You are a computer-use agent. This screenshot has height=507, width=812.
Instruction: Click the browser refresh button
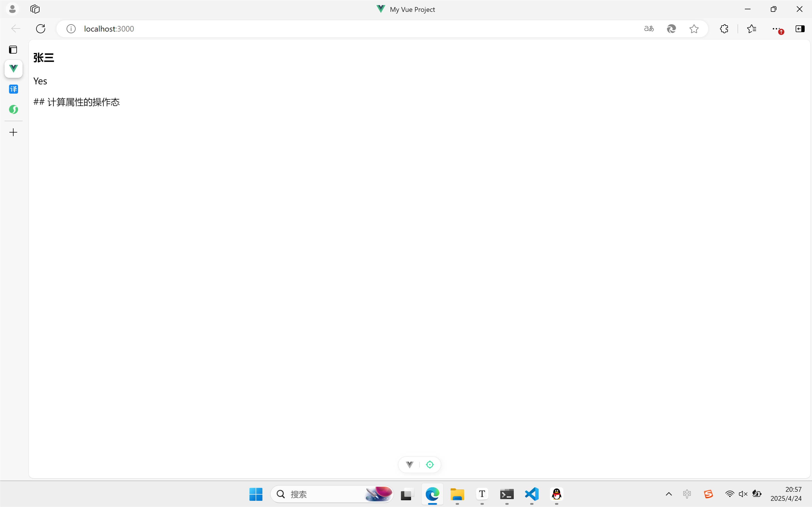pyautogui.click(x=41, y=29)
